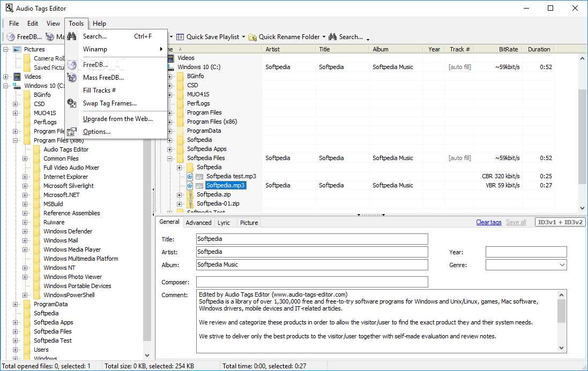588x371 pixels.
Task: Click the ID3v1 + ID3v2 button
Action: coord(560,222)
